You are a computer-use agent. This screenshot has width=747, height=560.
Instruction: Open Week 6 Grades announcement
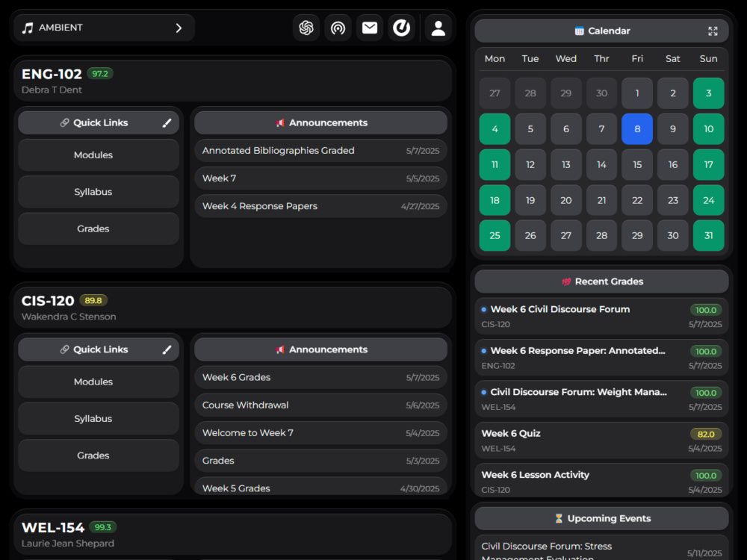(x=320, y=377)
